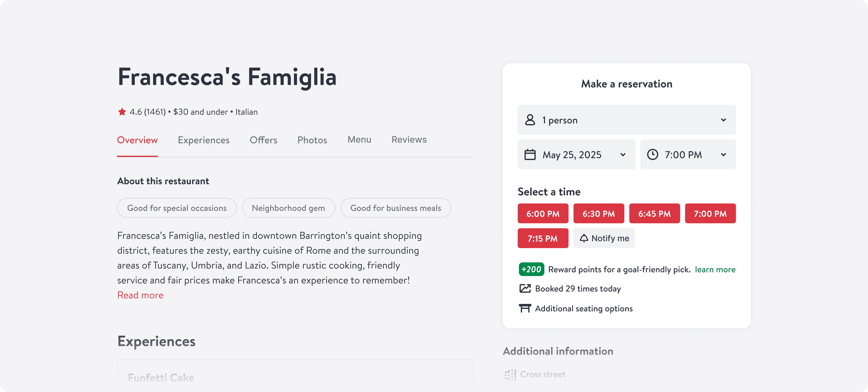Book the 7:15 PM time slot
The image size is (868, 392).
(542, 238)
